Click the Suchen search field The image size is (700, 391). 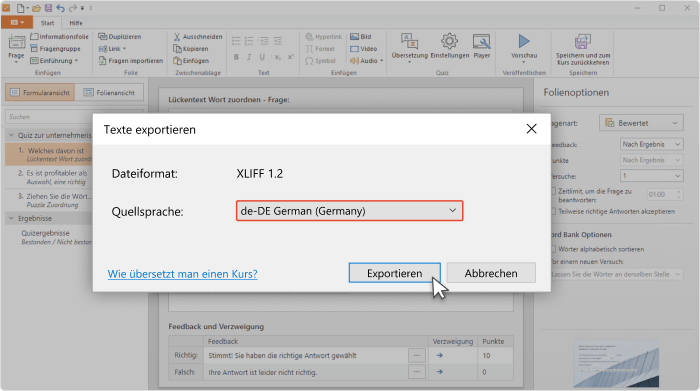click(x=49, y=116)
